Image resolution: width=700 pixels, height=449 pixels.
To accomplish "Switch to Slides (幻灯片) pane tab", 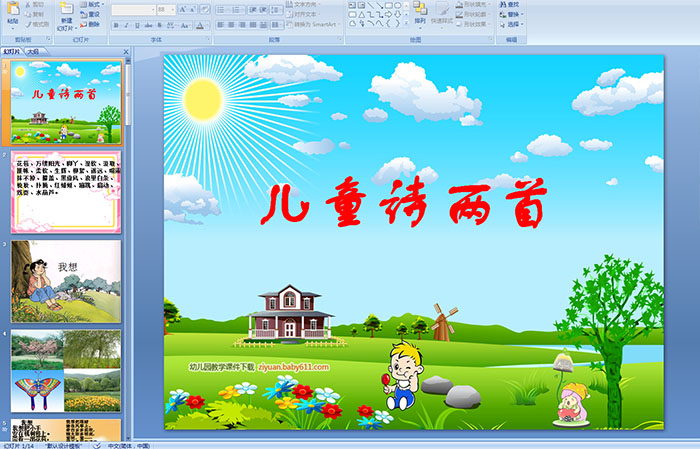I will [x=12, y=52].
